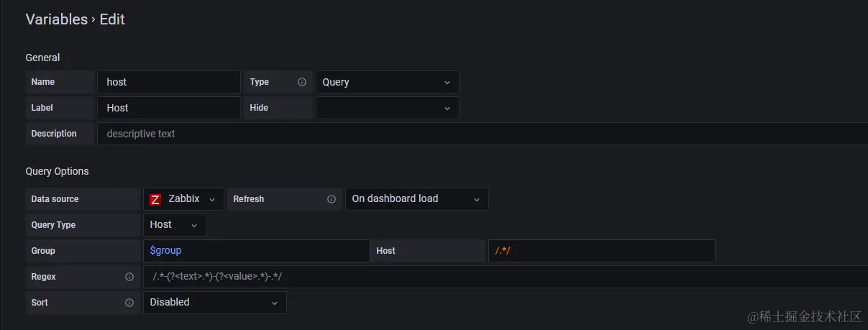Open the Hide options dropdown

[x=387, y=108]
